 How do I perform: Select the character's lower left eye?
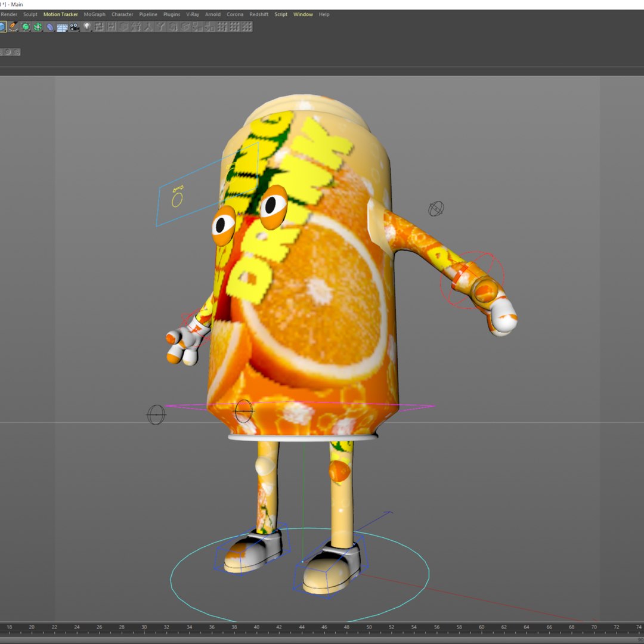224,225
